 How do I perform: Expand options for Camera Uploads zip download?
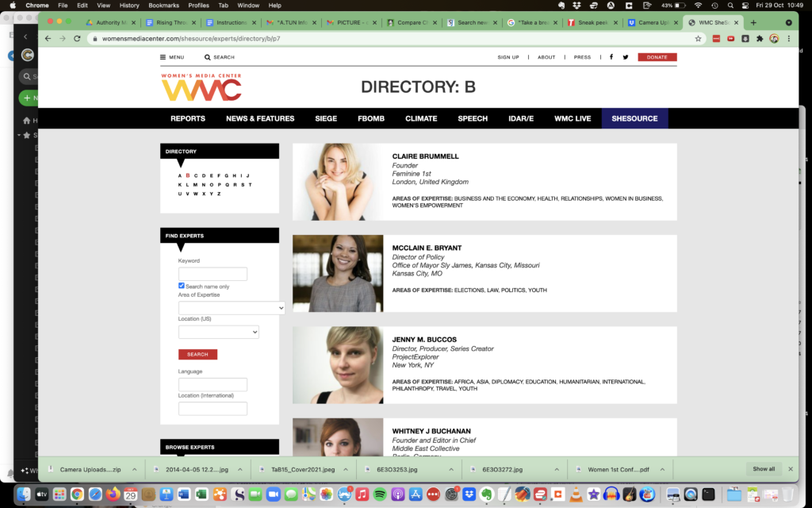coord(134,469)
